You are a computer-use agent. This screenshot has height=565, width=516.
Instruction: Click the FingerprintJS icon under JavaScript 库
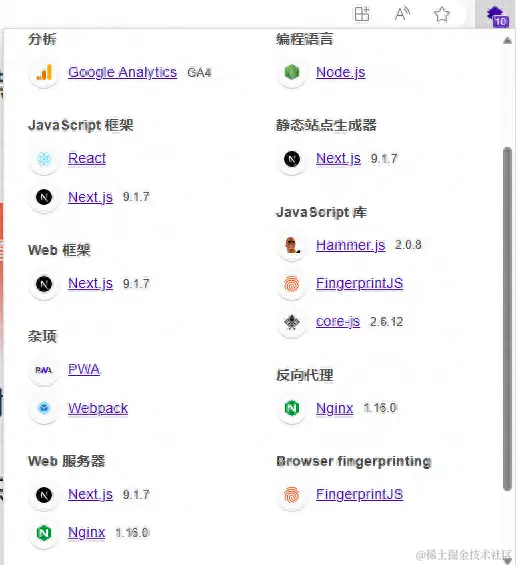pyautogui.click(x=292, y=284)
